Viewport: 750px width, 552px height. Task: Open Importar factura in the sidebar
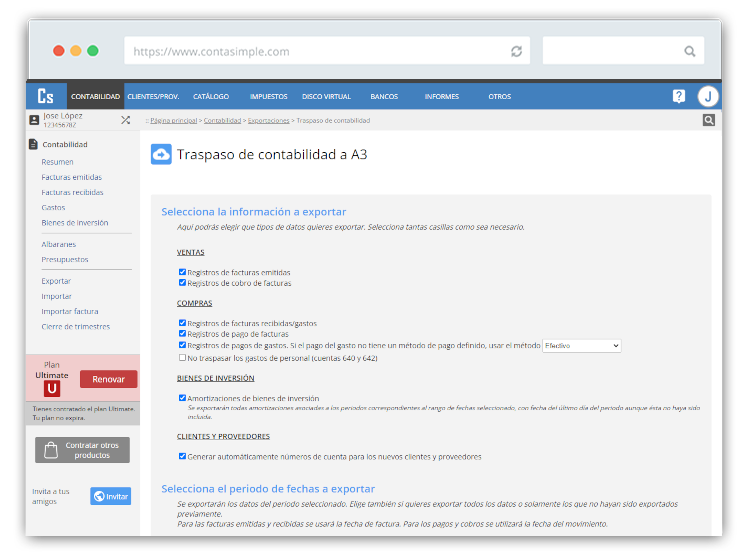[70, 311]
